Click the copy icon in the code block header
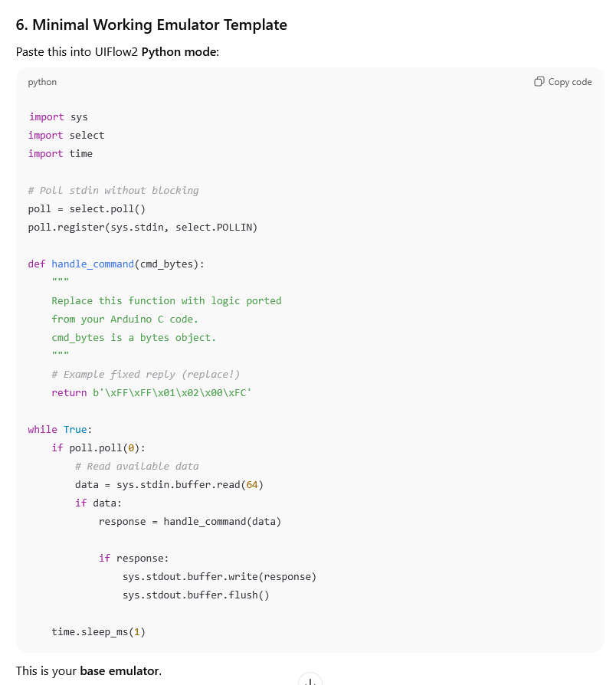This screenshot has height=685, width=616. (x=539, y=82)
